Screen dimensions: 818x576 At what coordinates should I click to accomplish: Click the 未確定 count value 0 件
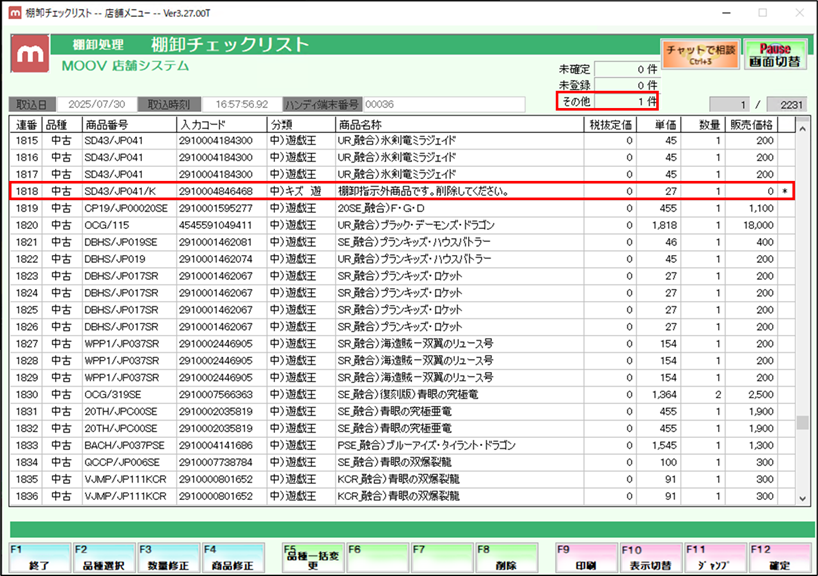click(626, 69)
